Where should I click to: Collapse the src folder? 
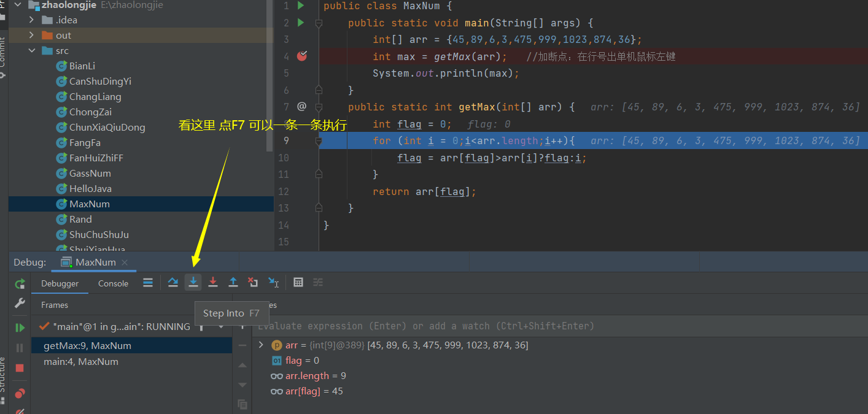pyautogui.click(x=31, y=51)
